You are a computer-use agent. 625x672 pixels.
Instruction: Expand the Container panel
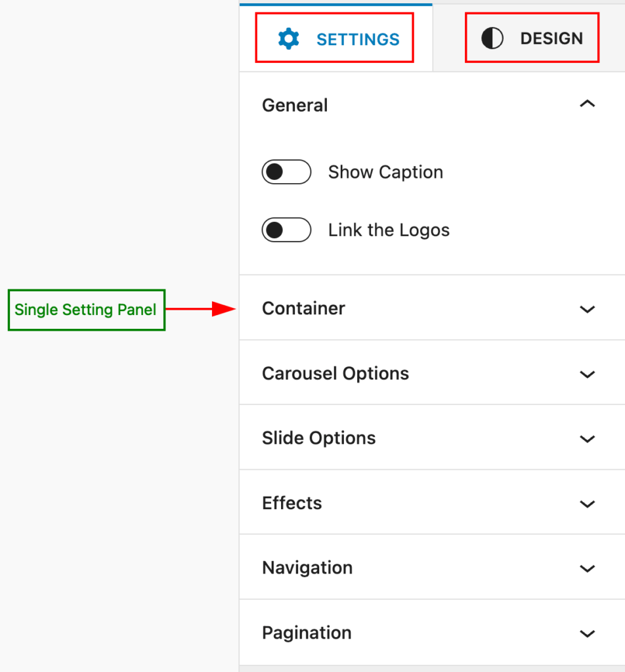(x=588, y=308)
